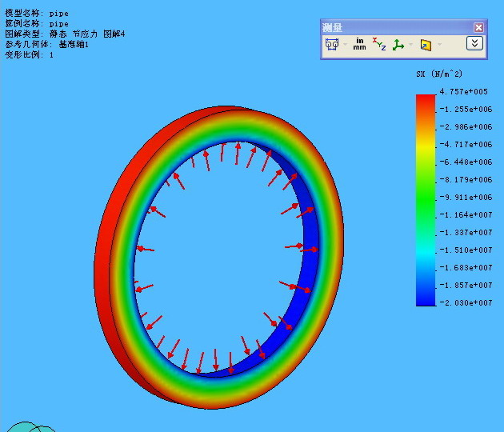The image size is (504, 432).
Task: Open the arc/circle measurements tool
Action: click(332, 44)
